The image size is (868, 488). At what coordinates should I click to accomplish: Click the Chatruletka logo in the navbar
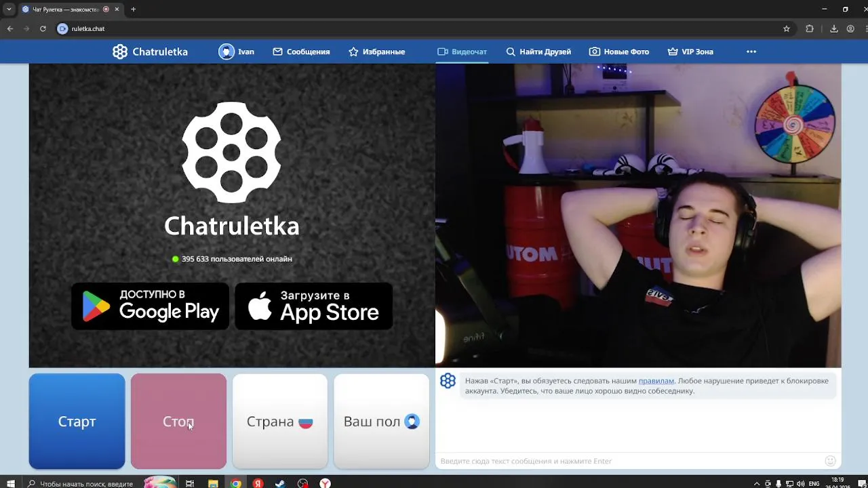coord(150,52)
